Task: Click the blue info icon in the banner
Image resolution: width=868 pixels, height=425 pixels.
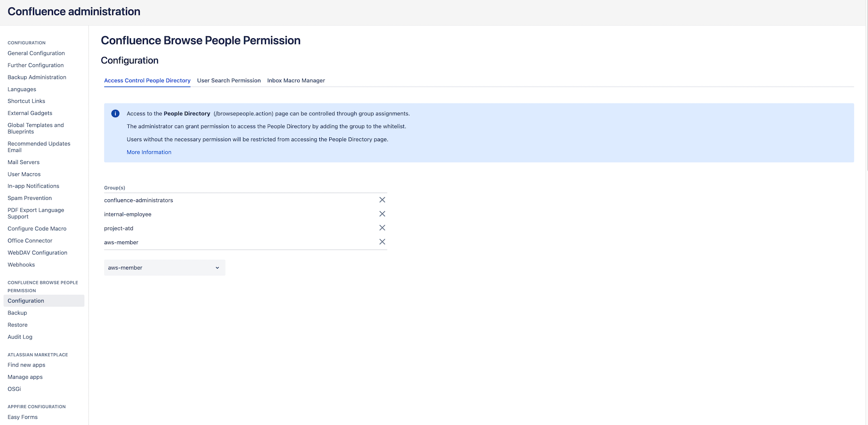Action: [115, 113]
